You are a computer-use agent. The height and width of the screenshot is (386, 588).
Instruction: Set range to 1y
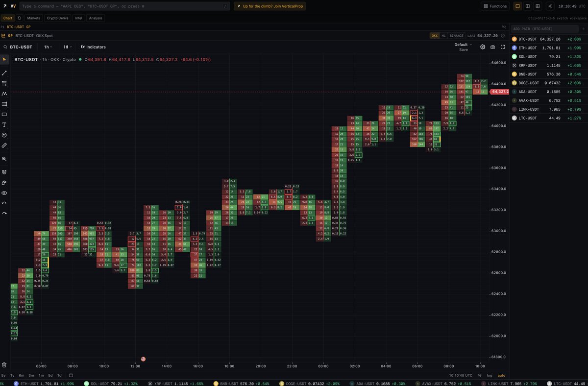[x=12, y=375]
